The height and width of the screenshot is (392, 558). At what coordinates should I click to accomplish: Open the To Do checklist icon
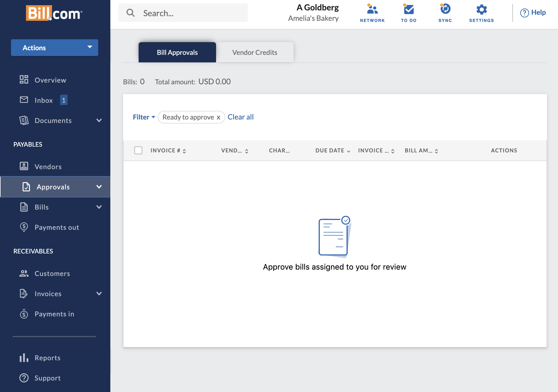[x=409, y=9]
